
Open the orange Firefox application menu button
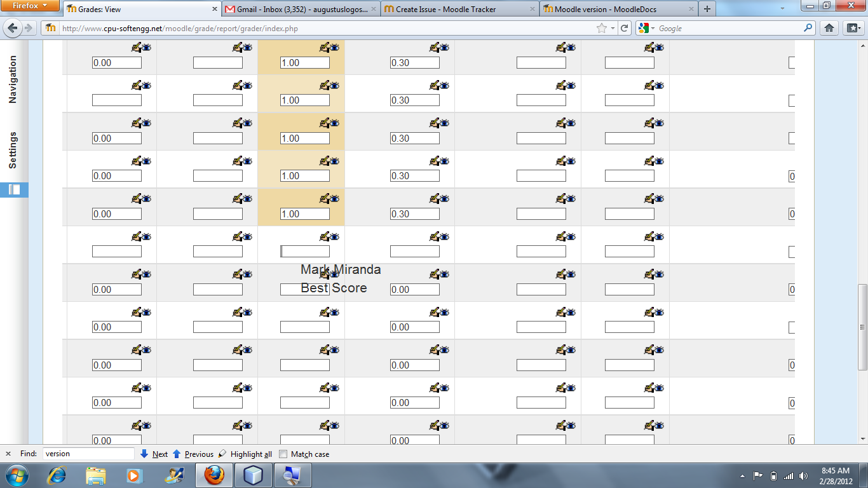(x=29, y=6)
